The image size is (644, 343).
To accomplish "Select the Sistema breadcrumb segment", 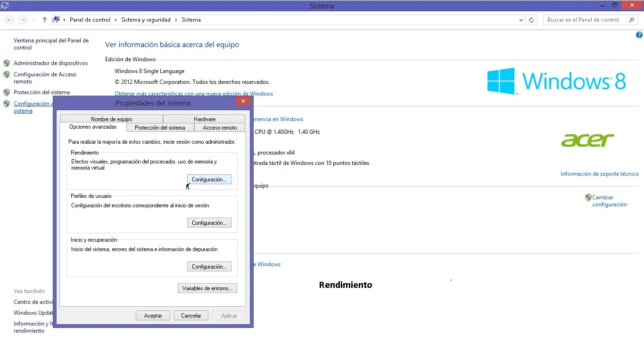I will pos(191,20).
